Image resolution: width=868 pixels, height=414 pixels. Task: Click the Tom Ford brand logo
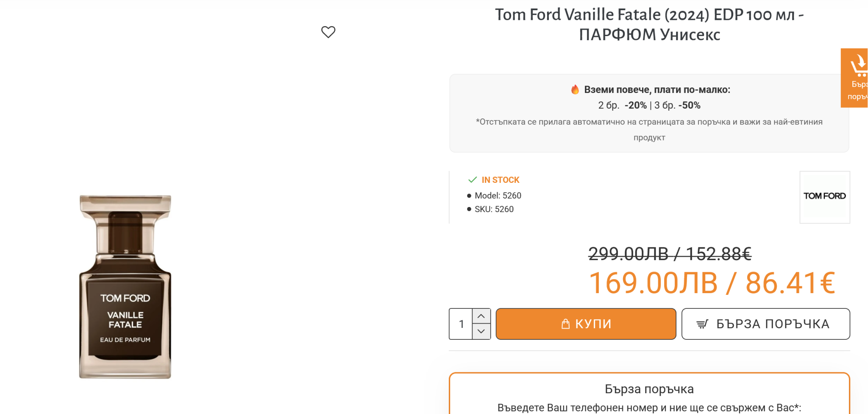(x=824, y=196)
